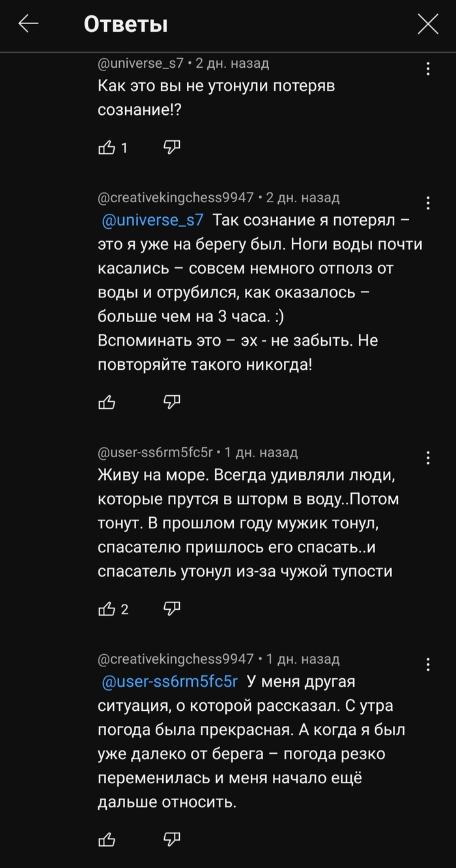Like the last reply about weather changing

(107, 839)
